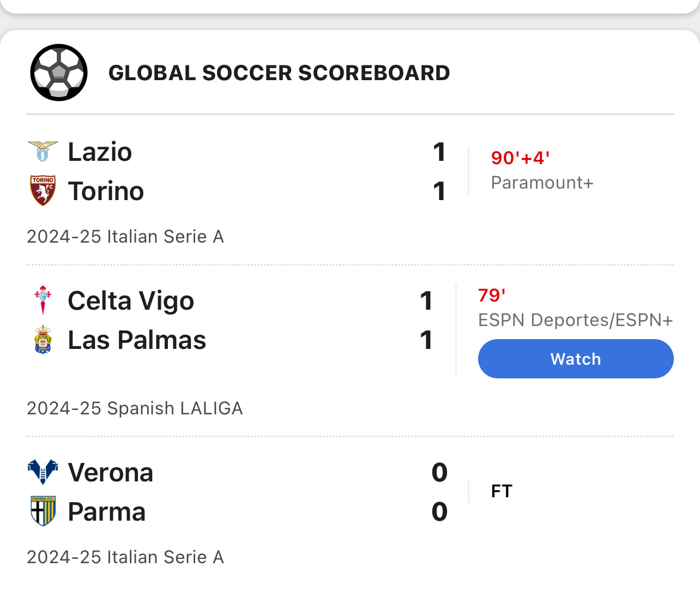Open Torino team name
This screenshot has height=603, width=700.
click(x=106, y=191)
